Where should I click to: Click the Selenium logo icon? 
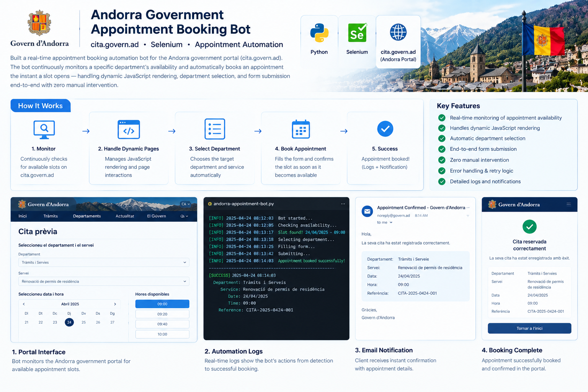coord(357,33)
